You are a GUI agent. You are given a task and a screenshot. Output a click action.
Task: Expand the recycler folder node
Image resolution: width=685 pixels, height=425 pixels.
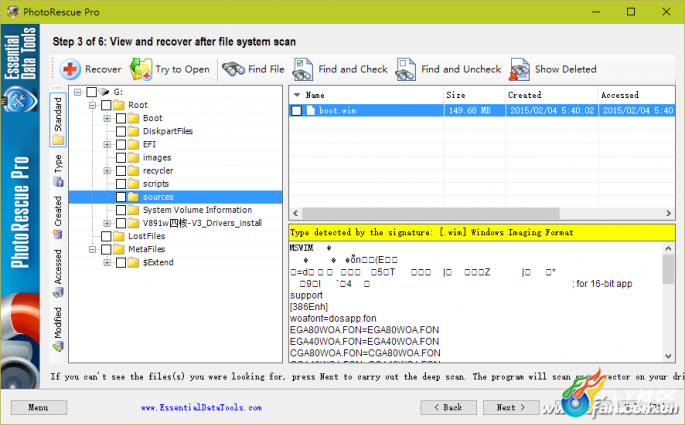click(x=107, y=170)
